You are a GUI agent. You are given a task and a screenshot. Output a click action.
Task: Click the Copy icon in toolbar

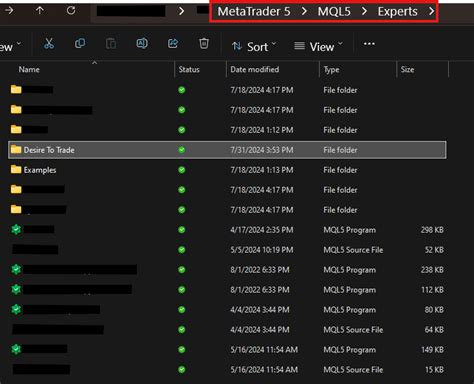pyautogui.click(x=80, y=43)
